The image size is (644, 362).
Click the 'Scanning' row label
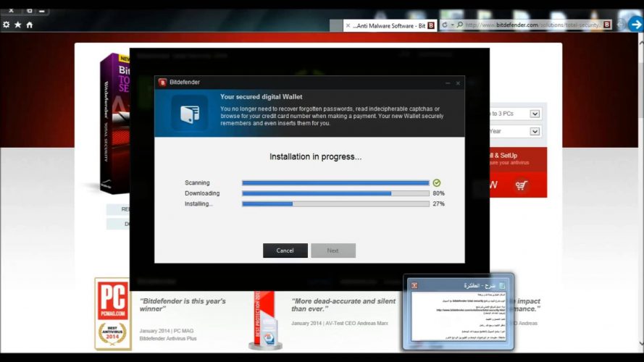(x=197, y=182)
